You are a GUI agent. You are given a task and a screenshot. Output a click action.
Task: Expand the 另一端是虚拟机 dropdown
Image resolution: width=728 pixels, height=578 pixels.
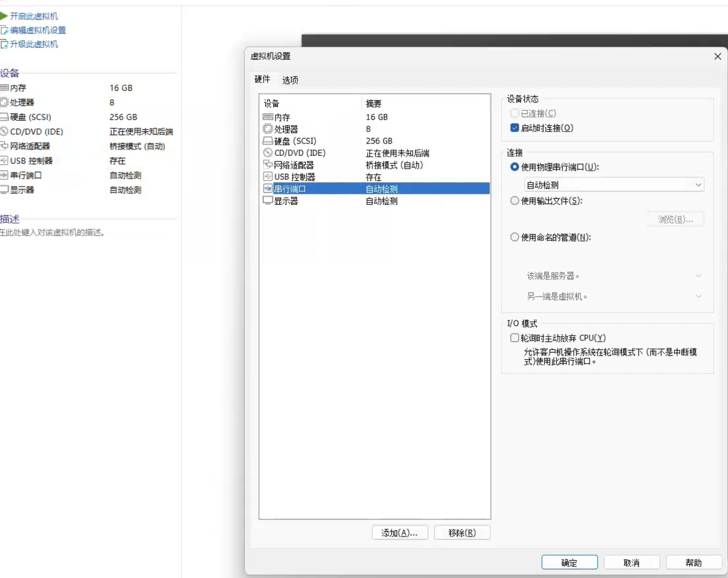coord(614,297)
